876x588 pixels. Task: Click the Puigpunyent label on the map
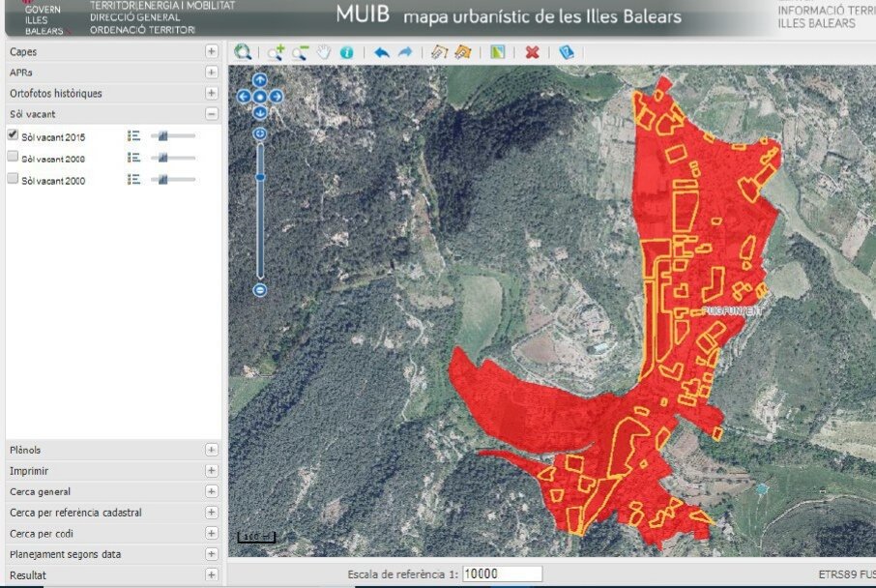732,310
